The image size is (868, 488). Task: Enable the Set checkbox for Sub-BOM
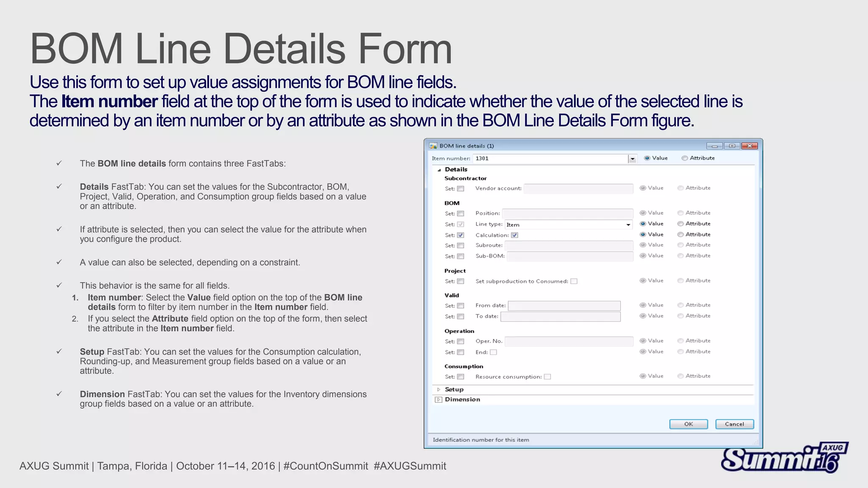click(461, 256)
